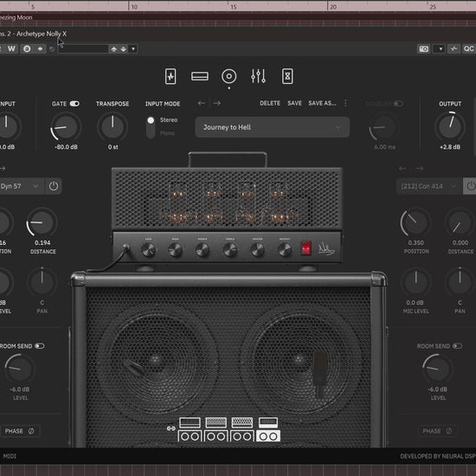The image size is (476, 476).
Task: Select the fourth highlighted amp head icon
Action: (267, 422)
